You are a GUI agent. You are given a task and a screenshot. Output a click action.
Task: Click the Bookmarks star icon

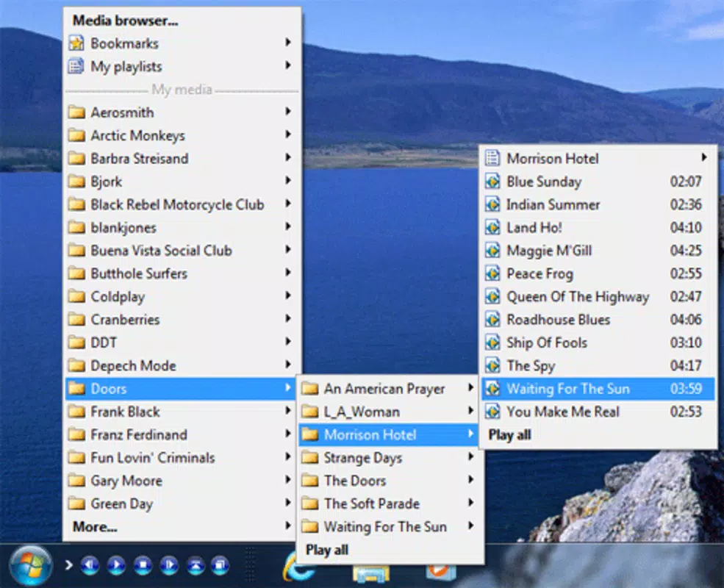pyautogui.click(x=76, y=43)
